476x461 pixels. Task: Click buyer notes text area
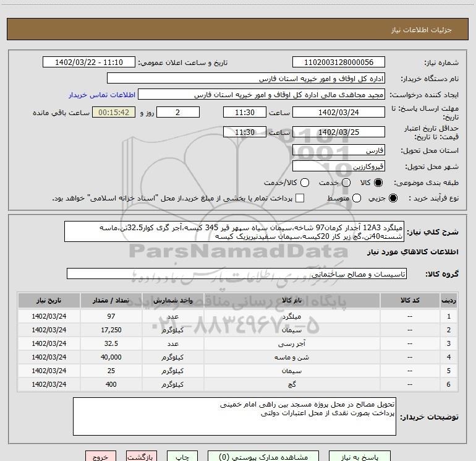234,416
